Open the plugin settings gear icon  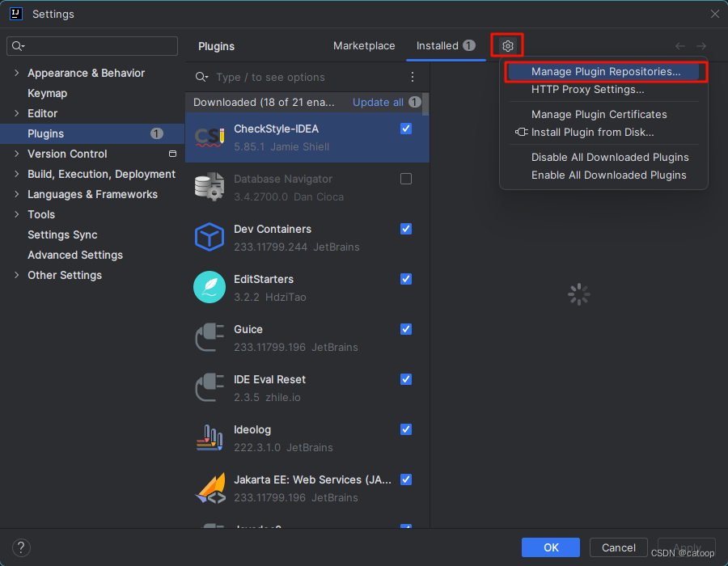point(507,46)
